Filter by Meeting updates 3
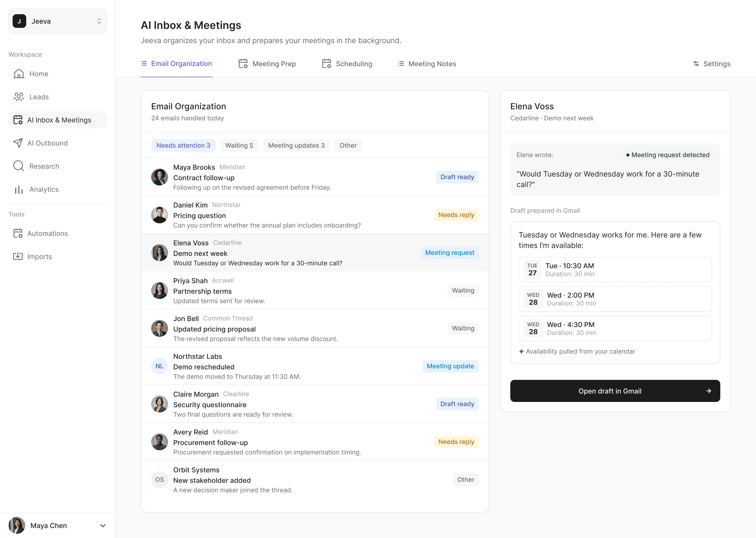 click(296, 146)
